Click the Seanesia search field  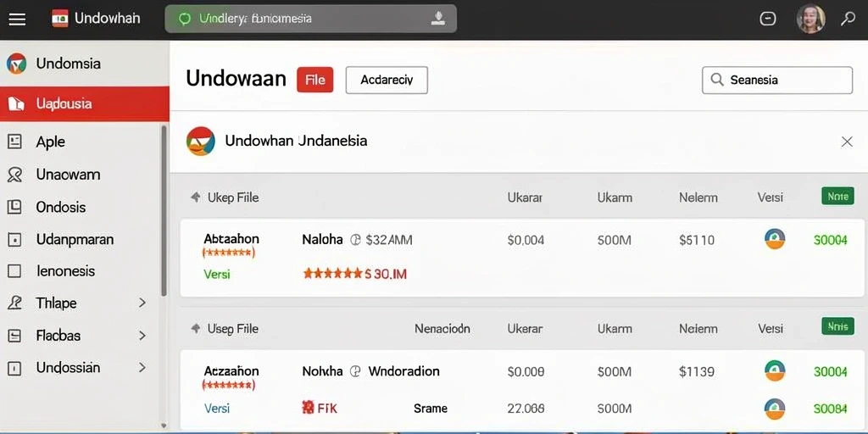click(x=777, y=81)
